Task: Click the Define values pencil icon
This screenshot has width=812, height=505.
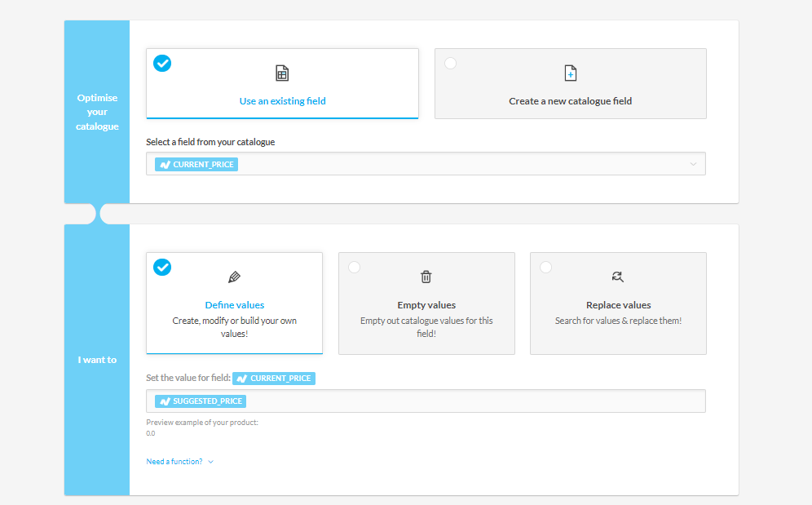Action: (x=235, y=277)
